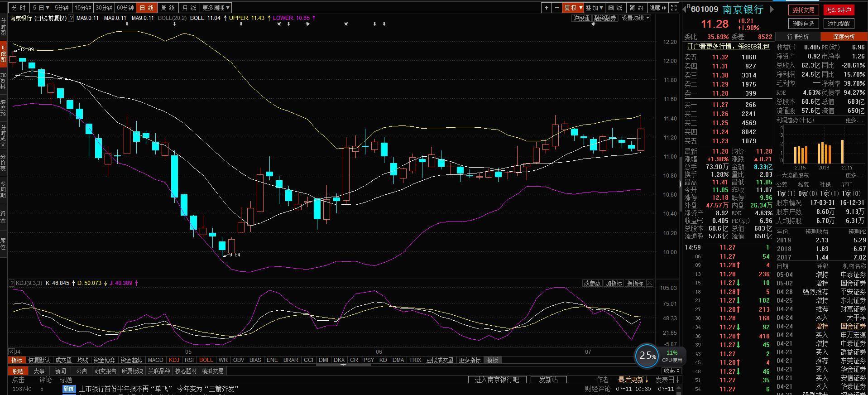This screenshot has height=395, width=868.
Task: Click the right panel splitter handle
Action: click(680, 184)
